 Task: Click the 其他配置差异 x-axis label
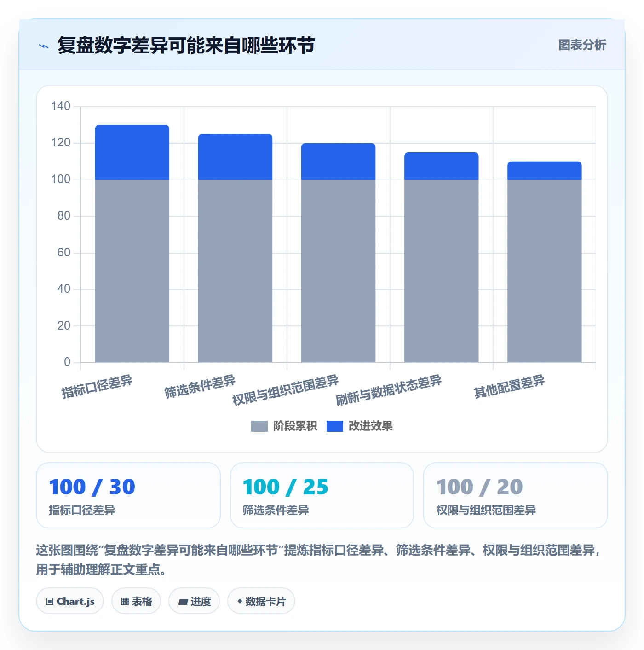(509, 387)
